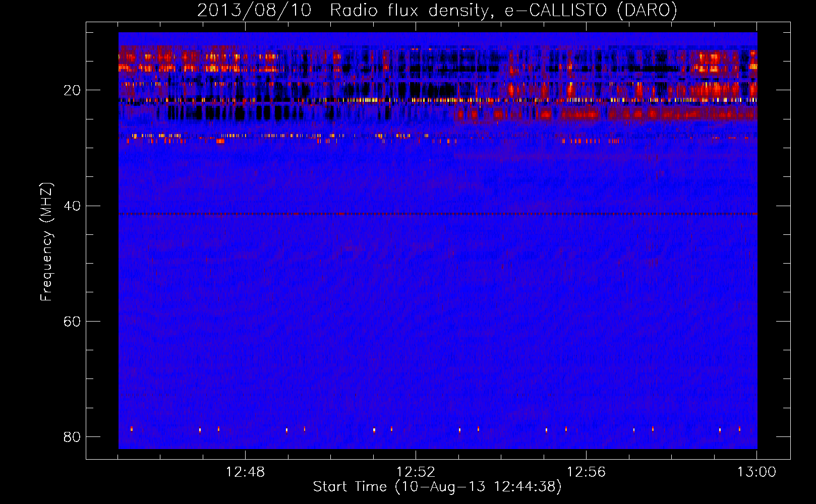Viewport: 816px width, 504px height.
Task: Click the 80 MHz frequency tick label
Action: 72,436
